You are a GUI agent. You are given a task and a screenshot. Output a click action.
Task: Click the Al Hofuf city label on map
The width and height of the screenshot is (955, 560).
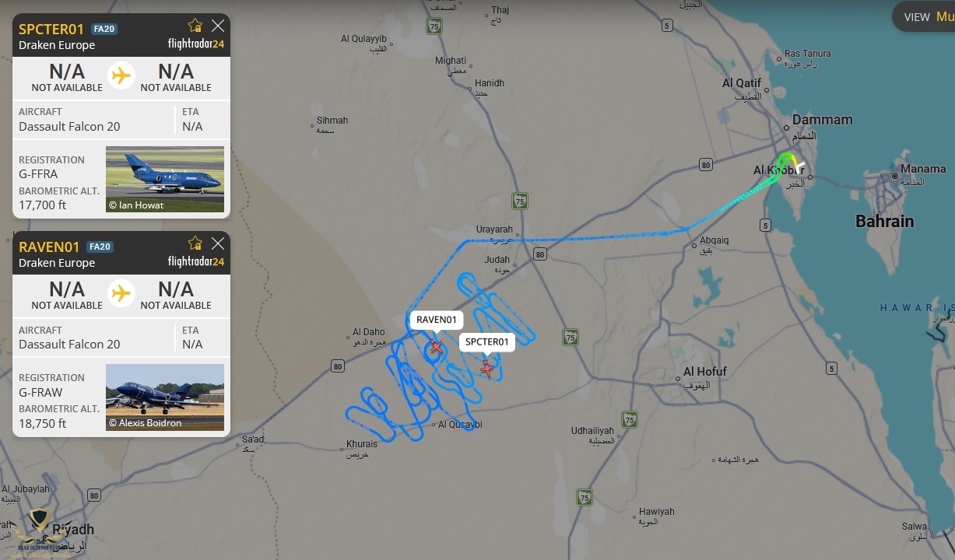coord(705,372)
